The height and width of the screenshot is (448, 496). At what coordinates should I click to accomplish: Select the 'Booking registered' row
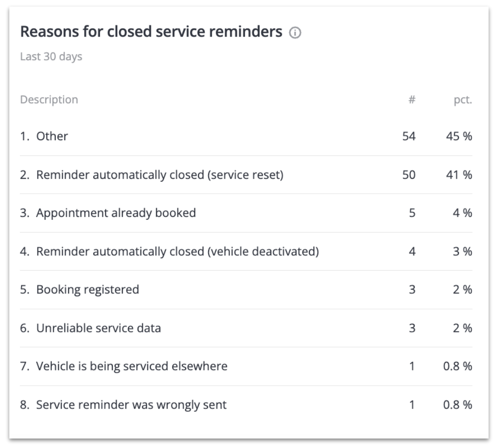tap(88, 290)
